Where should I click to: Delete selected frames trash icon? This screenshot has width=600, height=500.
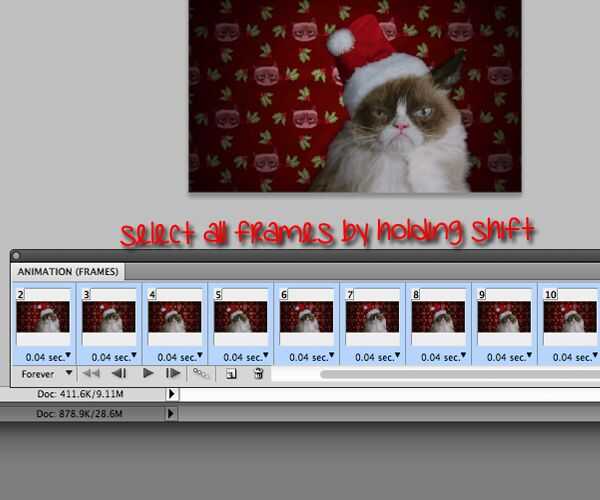click(259, 373)
